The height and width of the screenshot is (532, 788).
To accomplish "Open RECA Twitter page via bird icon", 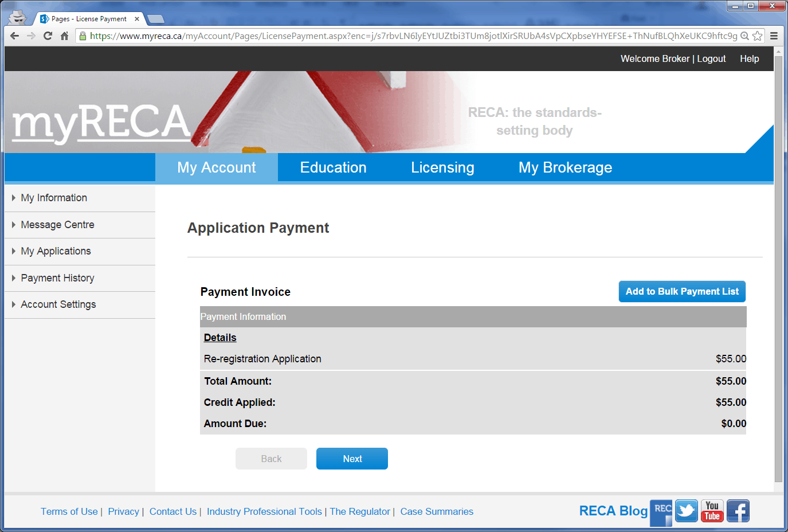I will pyautogui.click(x=686, y=511).
